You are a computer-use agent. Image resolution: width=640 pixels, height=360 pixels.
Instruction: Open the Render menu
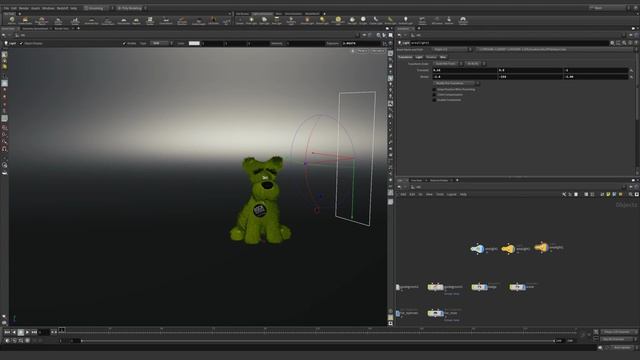click(x=24, y=8)
